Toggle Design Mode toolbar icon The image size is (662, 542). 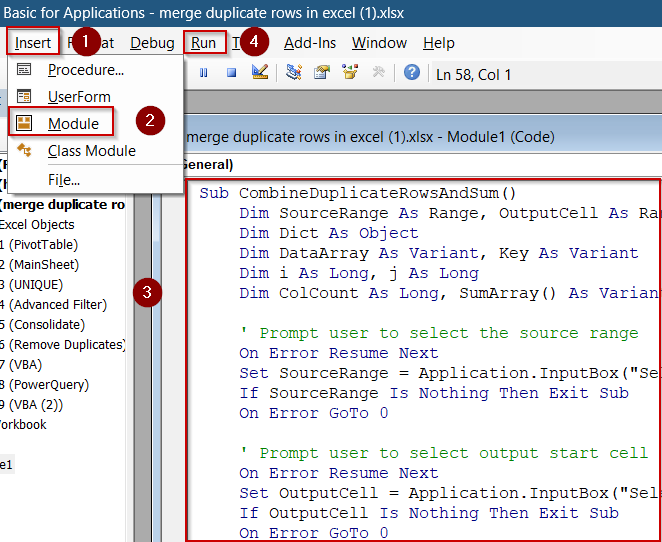260,72
